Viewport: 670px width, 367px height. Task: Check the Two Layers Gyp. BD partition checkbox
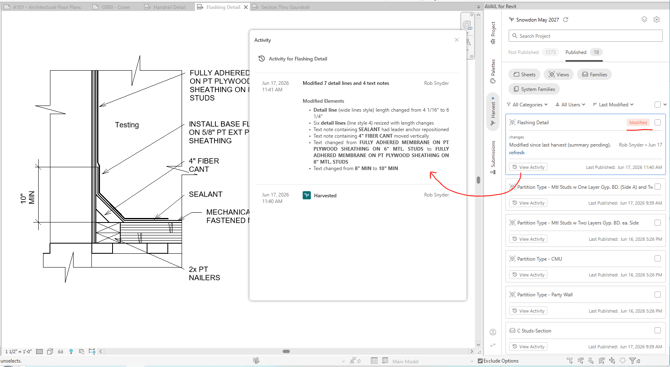coord(658,223)
